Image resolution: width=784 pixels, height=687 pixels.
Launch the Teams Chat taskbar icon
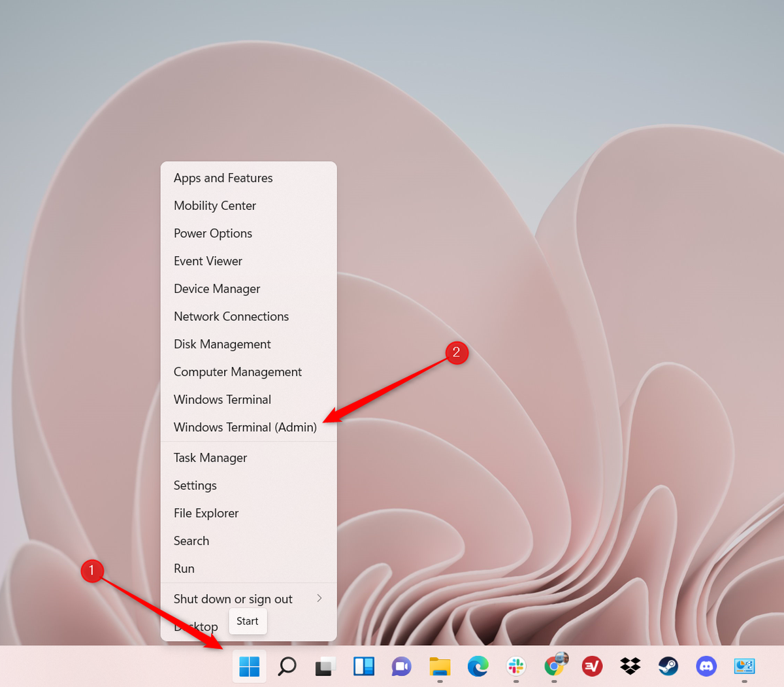401,667
